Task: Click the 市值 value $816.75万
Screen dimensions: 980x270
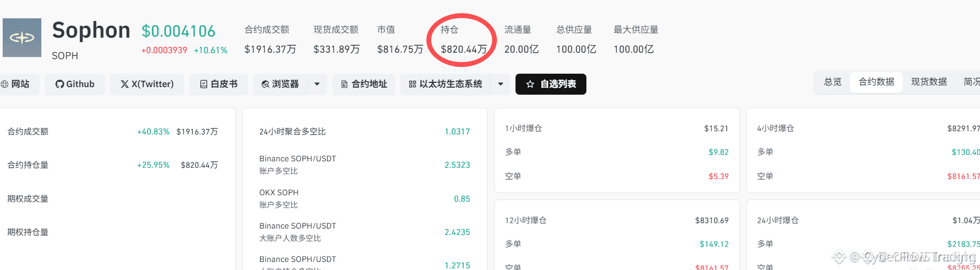Action: [400, 49]
